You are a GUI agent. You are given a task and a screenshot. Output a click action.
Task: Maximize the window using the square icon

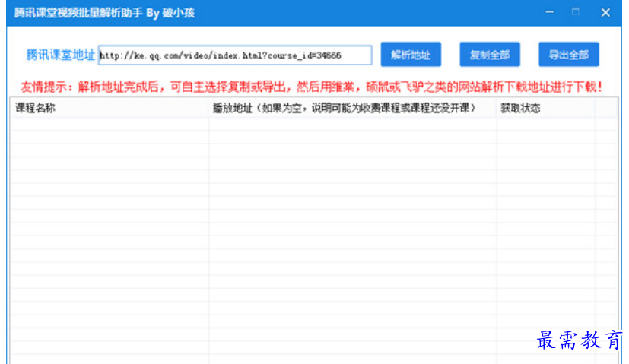pos(576,12)
